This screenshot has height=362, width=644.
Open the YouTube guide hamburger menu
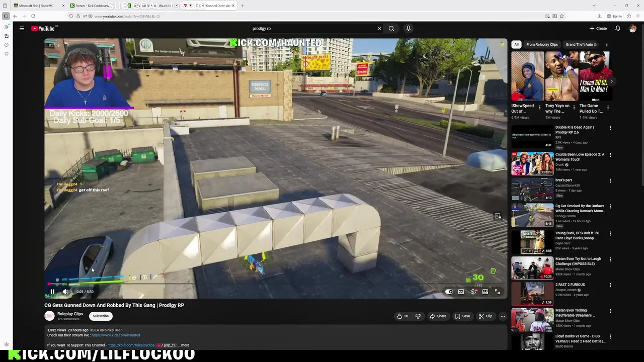(x=22, y=29)
